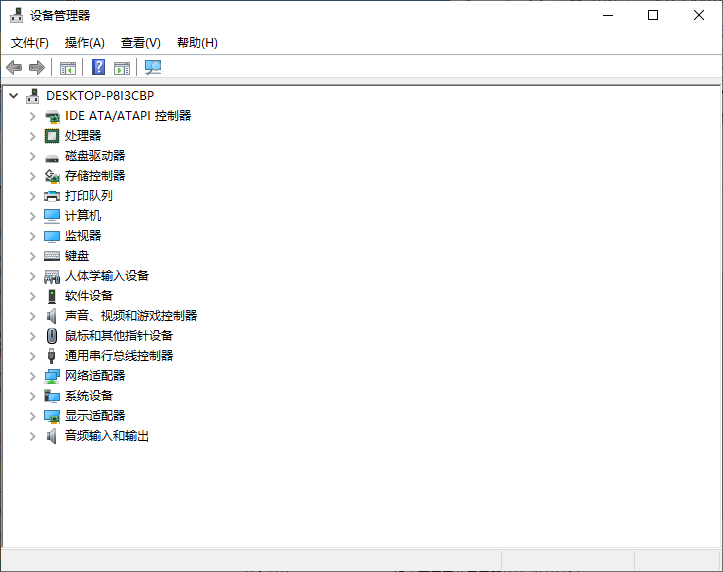Expand the 软件设备 node
Screen dimensions: 723x572
32,296
